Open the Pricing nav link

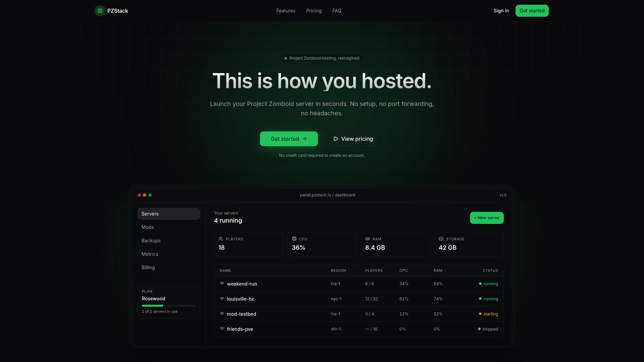click(314, 11)
